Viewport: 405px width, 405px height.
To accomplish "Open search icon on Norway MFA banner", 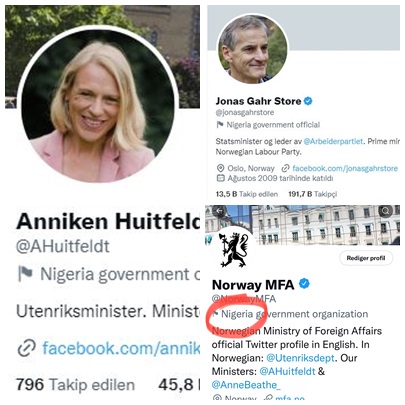I will [386, 211].
